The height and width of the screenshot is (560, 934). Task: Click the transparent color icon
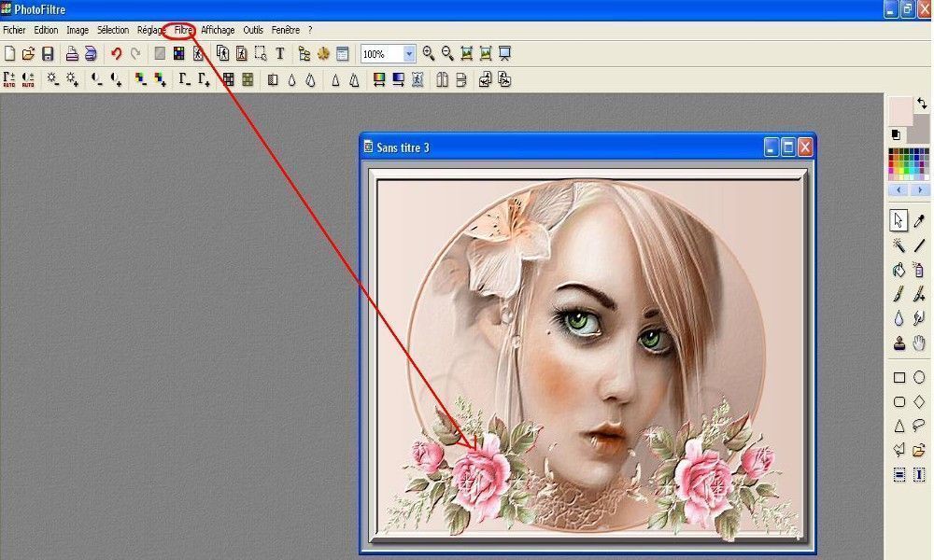198,53
